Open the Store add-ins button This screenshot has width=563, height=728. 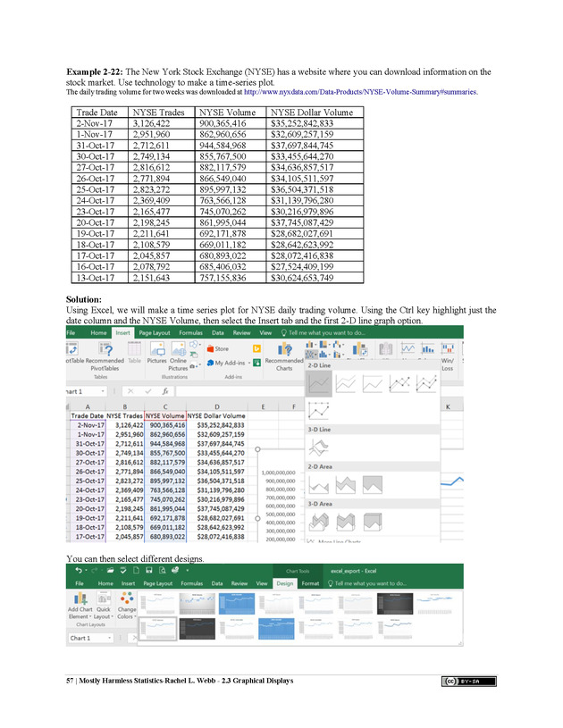[218, 348]
